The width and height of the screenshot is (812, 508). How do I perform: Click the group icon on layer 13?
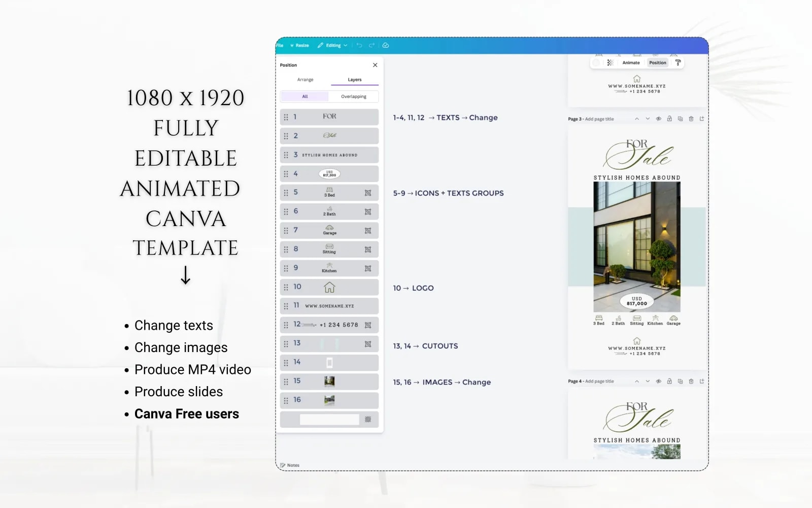click(x=368, y=344)
